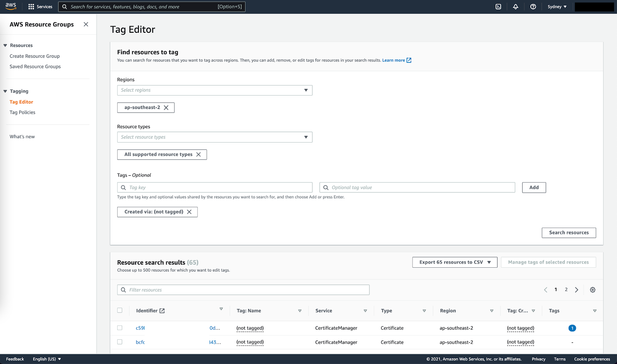617x364 pixels.
Task: Select all resources header checkbox
Action: pyautogui.click(x=120, y=310)
